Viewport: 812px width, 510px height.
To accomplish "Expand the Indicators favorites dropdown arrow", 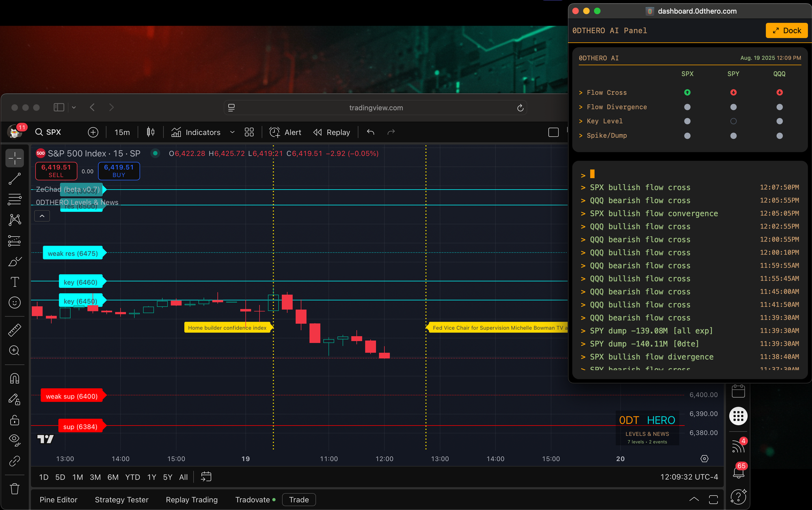I will (232, 132).
